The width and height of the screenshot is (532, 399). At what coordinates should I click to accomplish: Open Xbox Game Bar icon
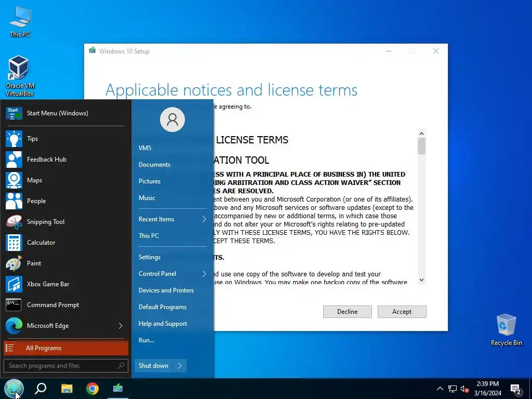(14, 284)
